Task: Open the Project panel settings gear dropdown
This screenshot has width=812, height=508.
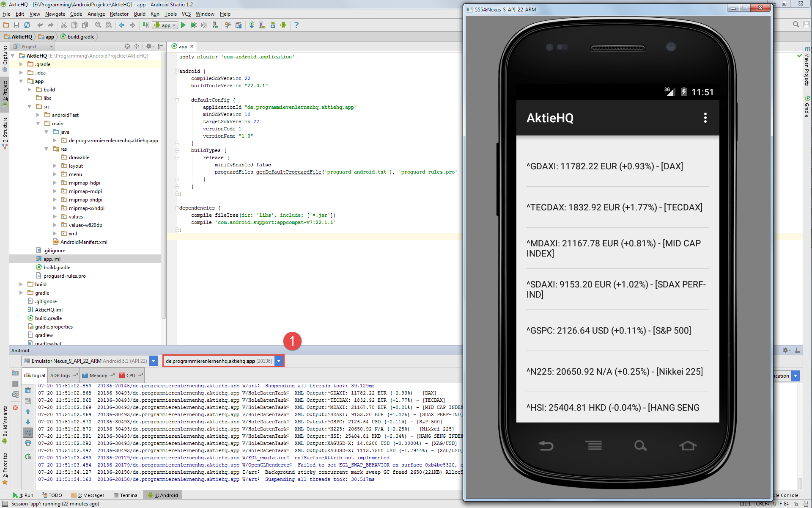Action: coord(150,46)
